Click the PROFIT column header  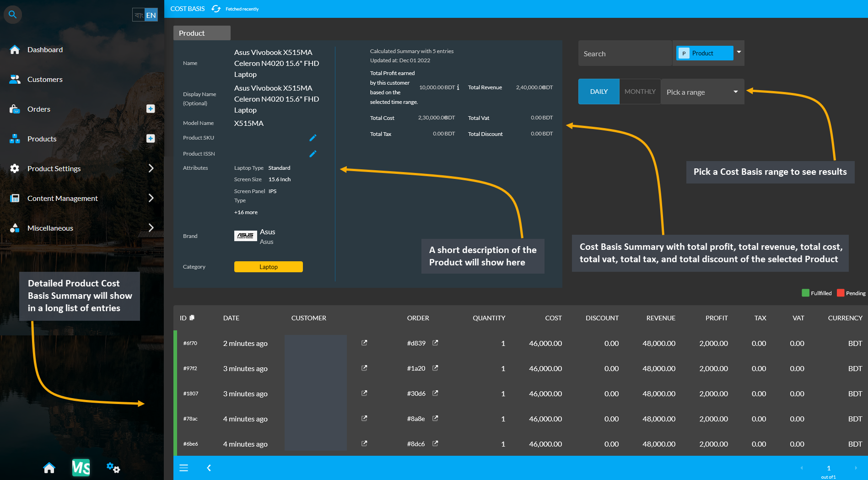point(717,318)
